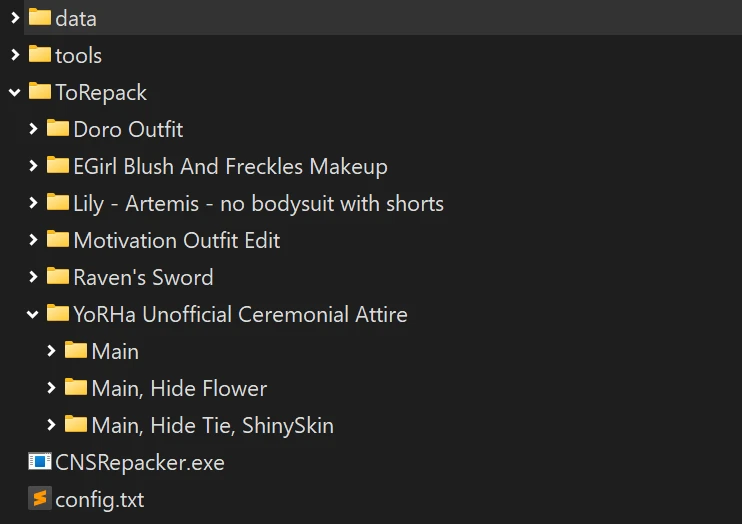Click the CNSRepacker.exe application icon
Screen dimensions: 742x524
click(x=40, y=462)
